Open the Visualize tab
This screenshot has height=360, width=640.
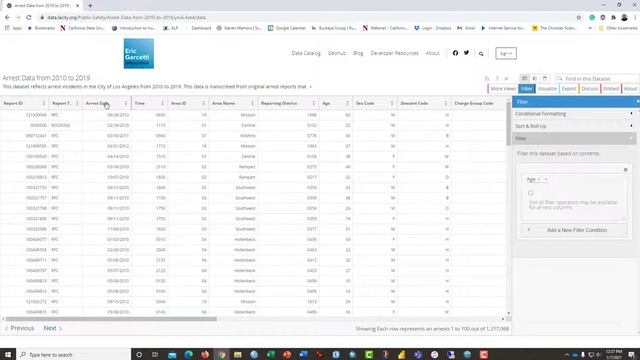[547, 89]
